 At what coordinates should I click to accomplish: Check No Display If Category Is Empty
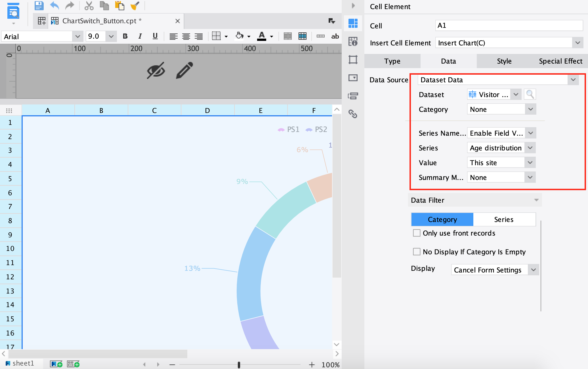point(417,252)
